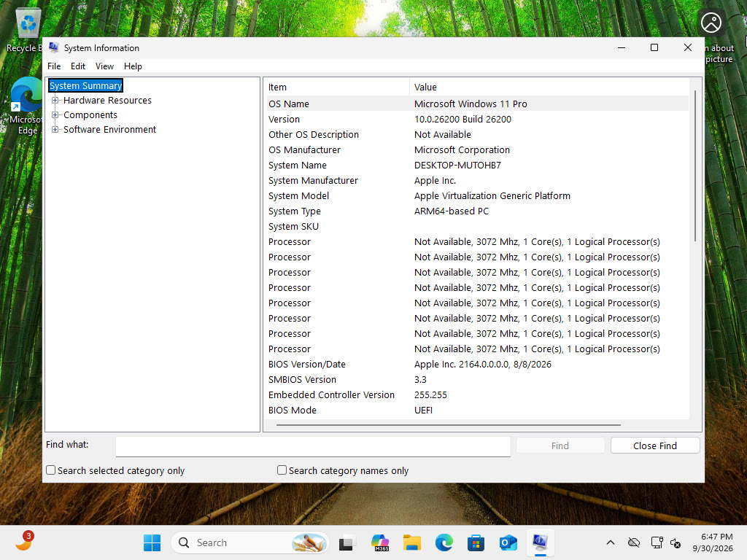Select the System Name row
This screenshot has width=747, height=560.
tap(477, 166)
